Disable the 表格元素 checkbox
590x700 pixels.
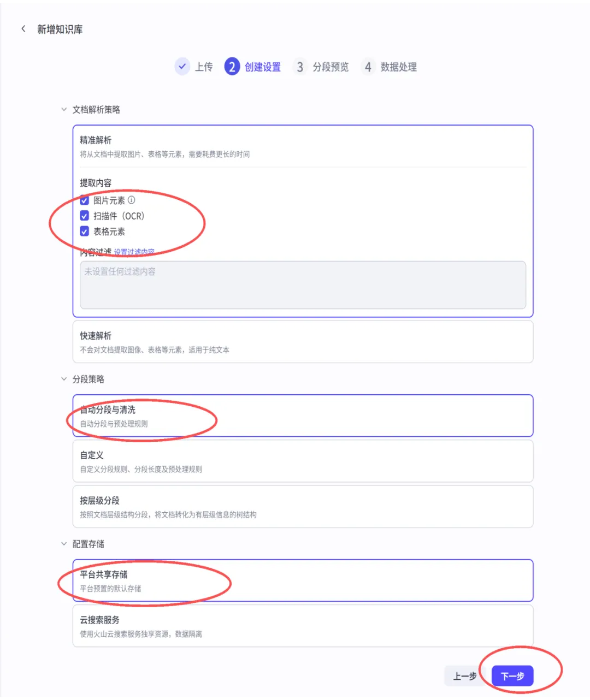pyautogui.click(x=85, y=231)
